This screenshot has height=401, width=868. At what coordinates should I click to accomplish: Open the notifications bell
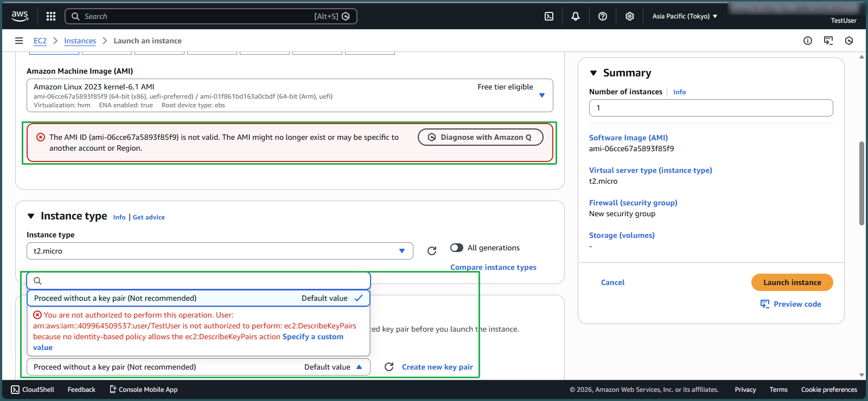pos(576,16)
